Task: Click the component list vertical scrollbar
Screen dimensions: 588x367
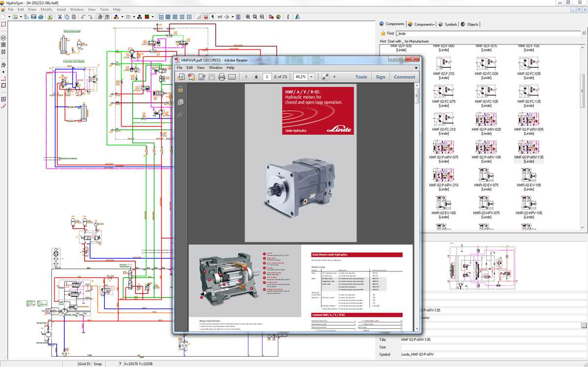Action: 583,137
